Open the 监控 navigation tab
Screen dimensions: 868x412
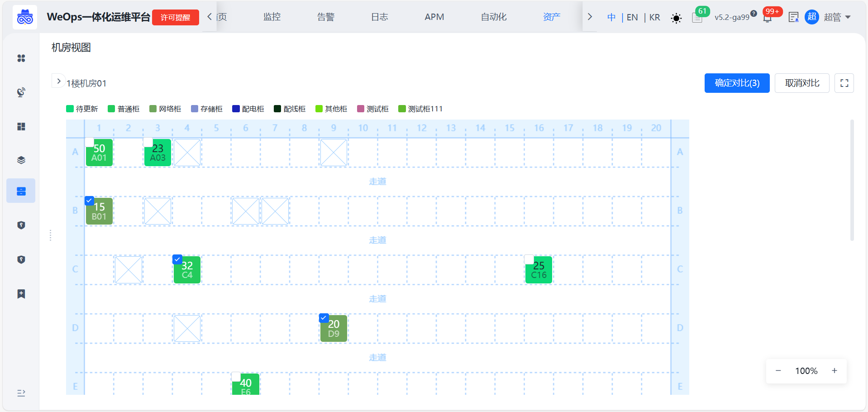click(x=272, y=17)
